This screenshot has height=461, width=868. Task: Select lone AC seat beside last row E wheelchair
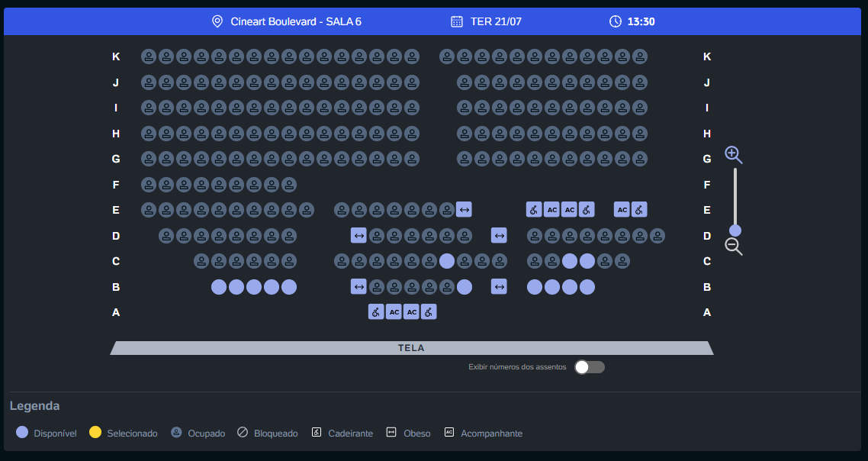click(622, 210)
